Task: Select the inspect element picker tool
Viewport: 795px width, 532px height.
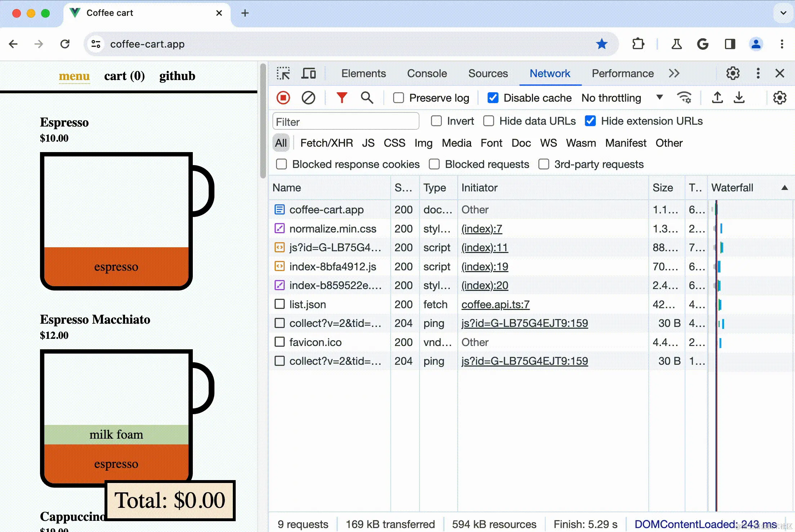Action: tap(283, 74)
